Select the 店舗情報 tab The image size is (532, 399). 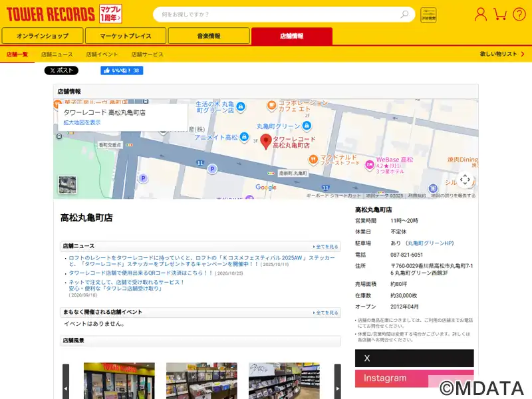click(x=292, y=36)
